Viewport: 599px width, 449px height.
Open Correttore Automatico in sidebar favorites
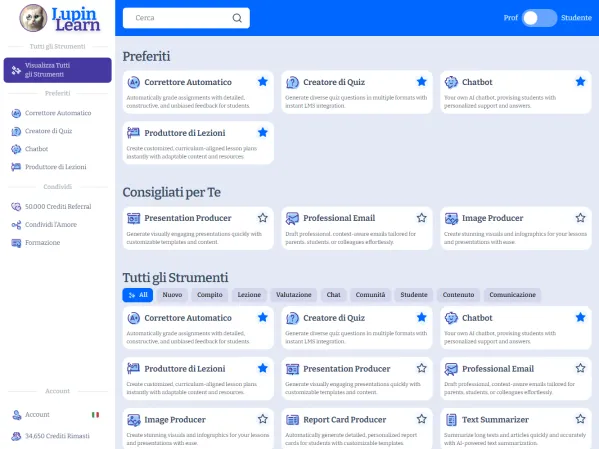pyautogui.click(x=58, y=113)
